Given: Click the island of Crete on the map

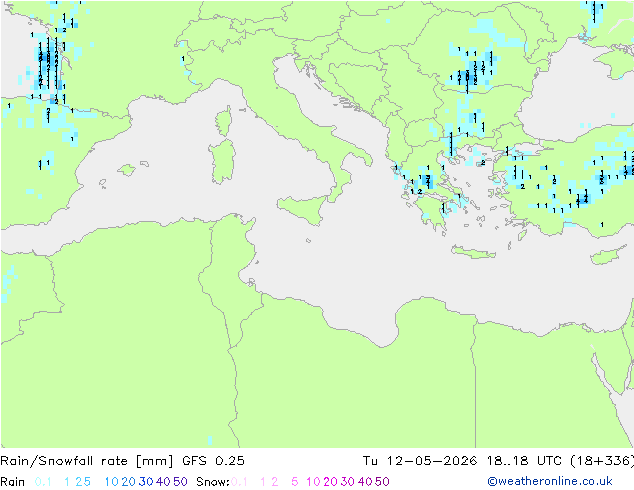Looking at the screenshot, I should [x=473, y=252].
